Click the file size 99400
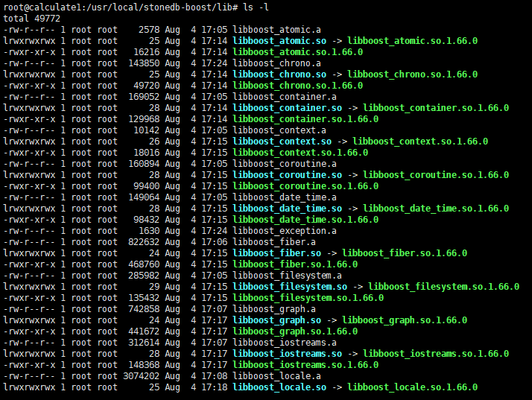The height and width of the screenshot is (400, 532). 146,186
